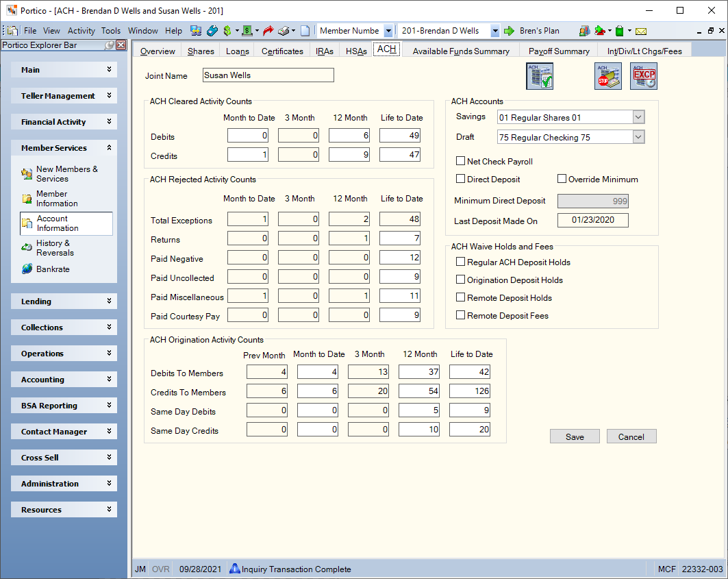
Task: Open the Activity menu
Action: click(81, 31)
